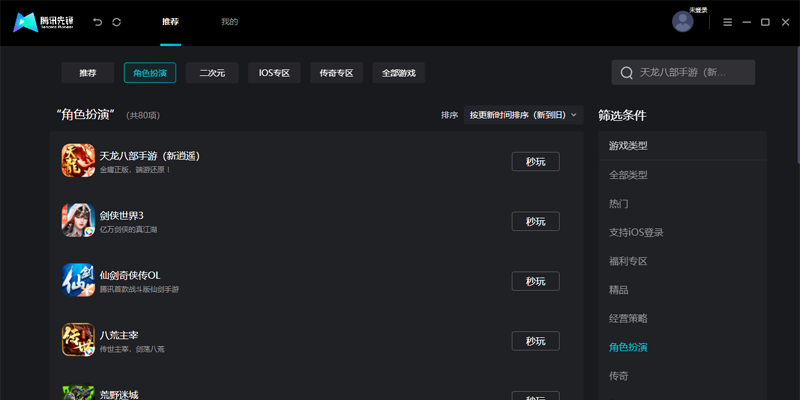Image resolution: width=800 pixels, height=400 pixels.
Task: Select the 二次元 category chip
Action: click(212, 73)
